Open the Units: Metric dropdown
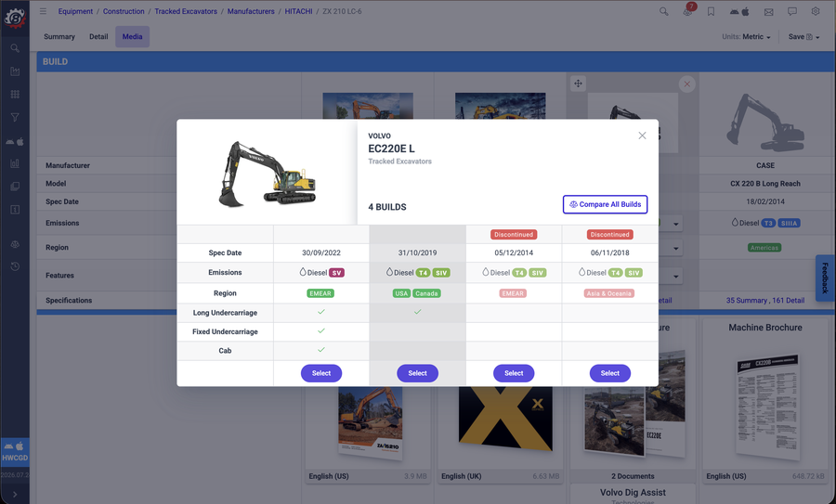Screen dimensions: 836x504 click(746, 37)
